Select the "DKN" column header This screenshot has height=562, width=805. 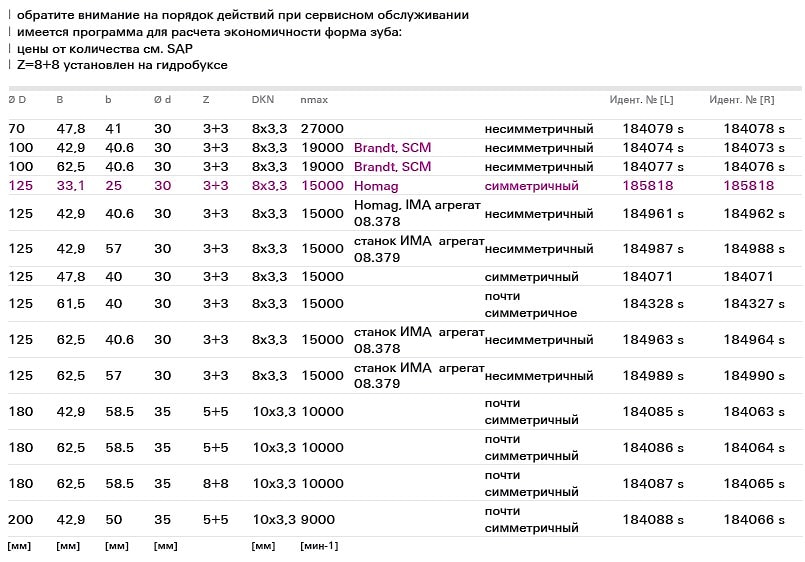click(262, 100)
